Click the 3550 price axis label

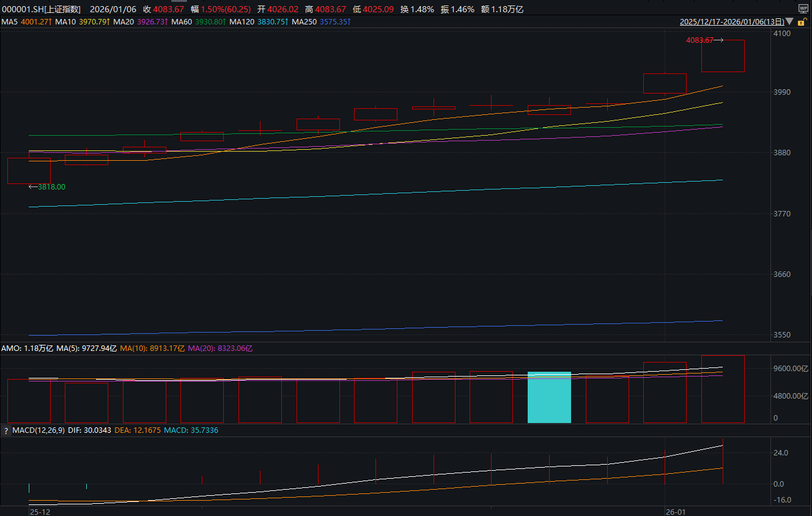pyautogui.click(x=782, y=336)
